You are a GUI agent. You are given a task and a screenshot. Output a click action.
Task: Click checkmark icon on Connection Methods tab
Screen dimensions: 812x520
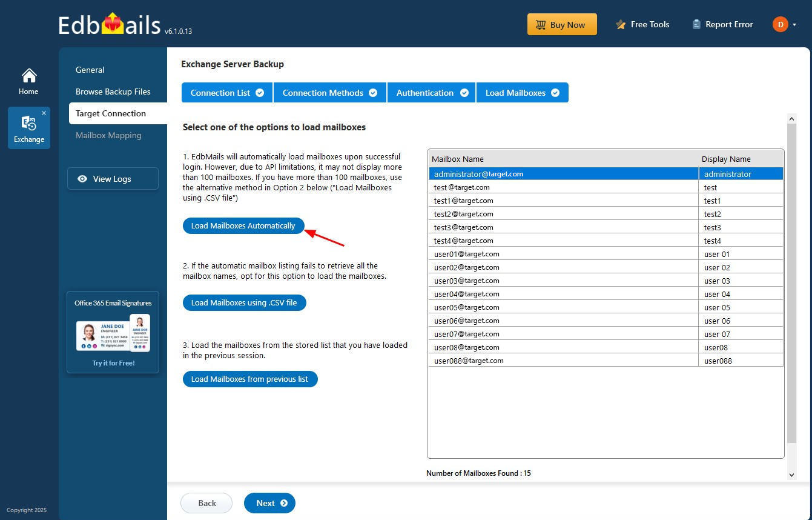373,93
